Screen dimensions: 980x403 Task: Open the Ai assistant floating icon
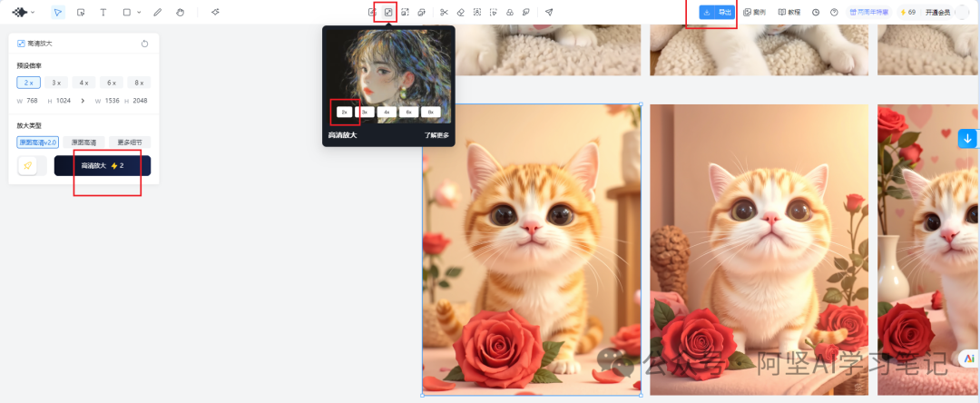pyautogui.click(x=969, y=359)
